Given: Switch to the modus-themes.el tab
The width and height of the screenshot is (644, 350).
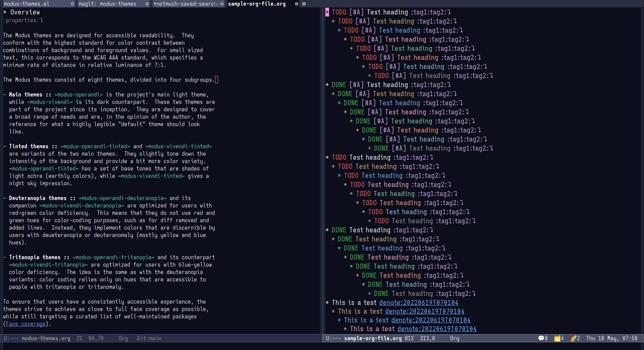Looking at the screenshot, I should (x=27, y=4).
